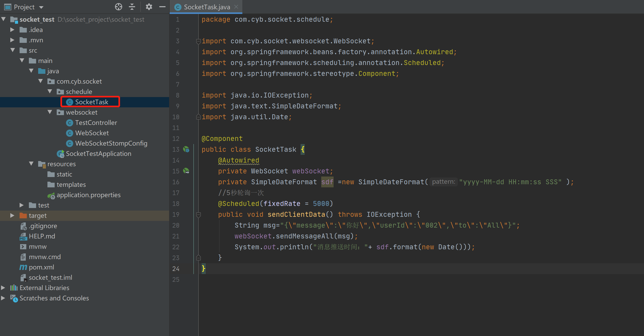
Task: Click the SocketTestApplication class icon
Action: (x=61, y=154)
